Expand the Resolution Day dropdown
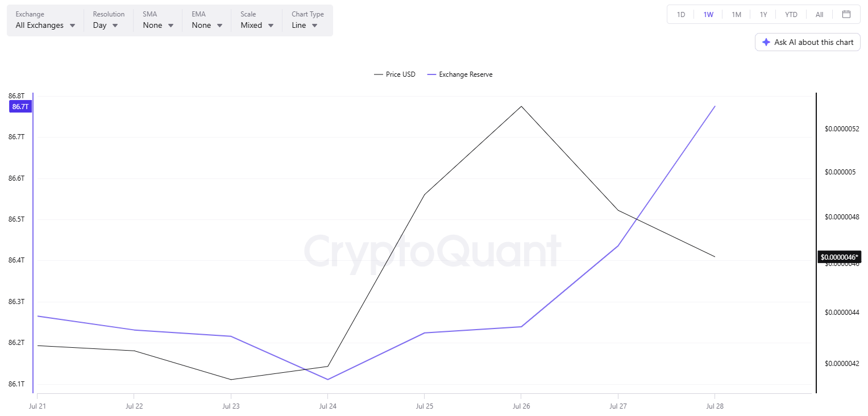868x416 pixels. 109,20
